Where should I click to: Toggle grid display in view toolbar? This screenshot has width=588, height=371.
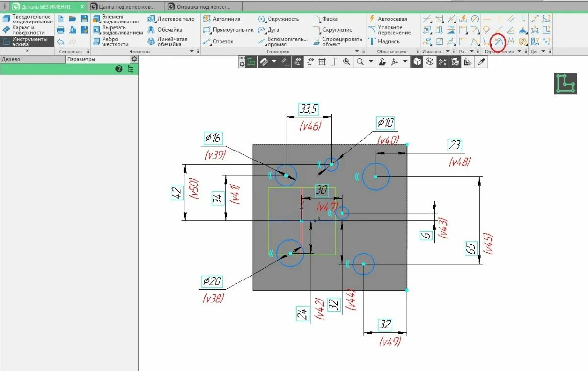322,62
